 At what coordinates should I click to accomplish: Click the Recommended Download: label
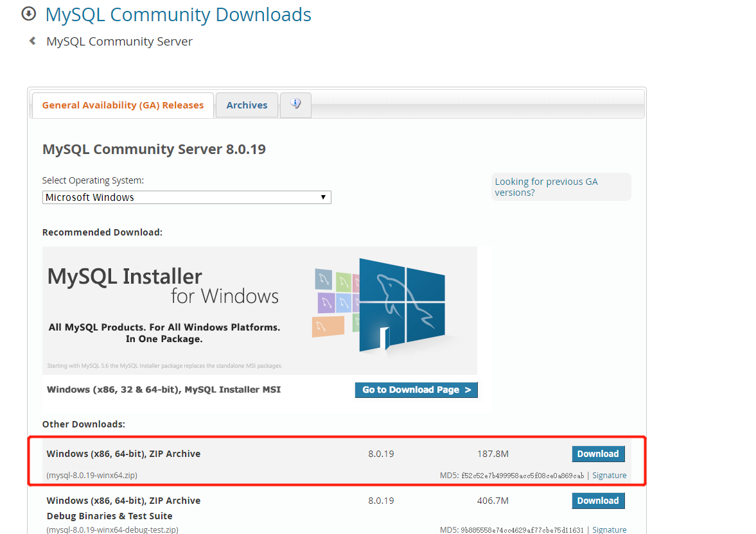[102, 232]
